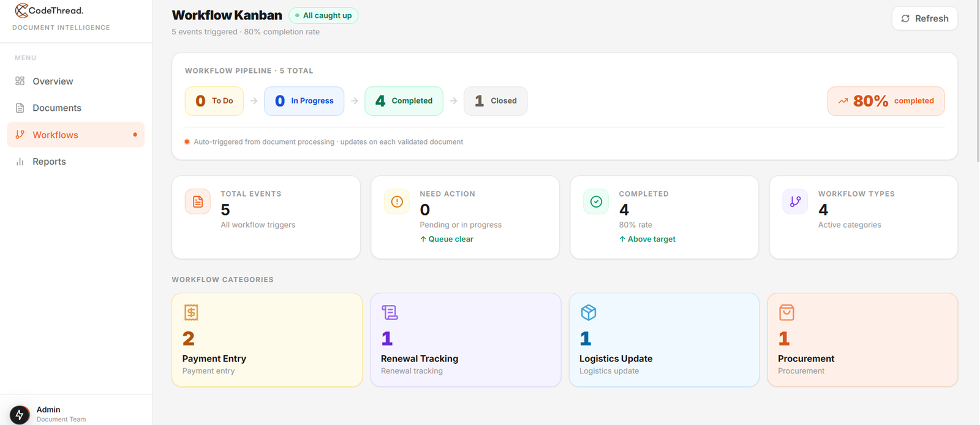Open the Workflows menu item
This screenshot has height=425, width=980.
tap(76, 135)
